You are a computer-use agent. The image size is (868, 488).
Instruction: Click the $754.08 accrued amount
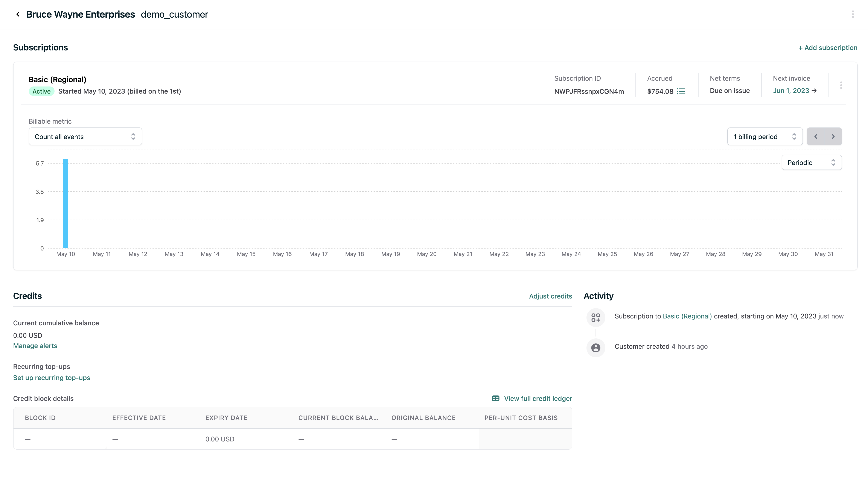click(660, 91)
